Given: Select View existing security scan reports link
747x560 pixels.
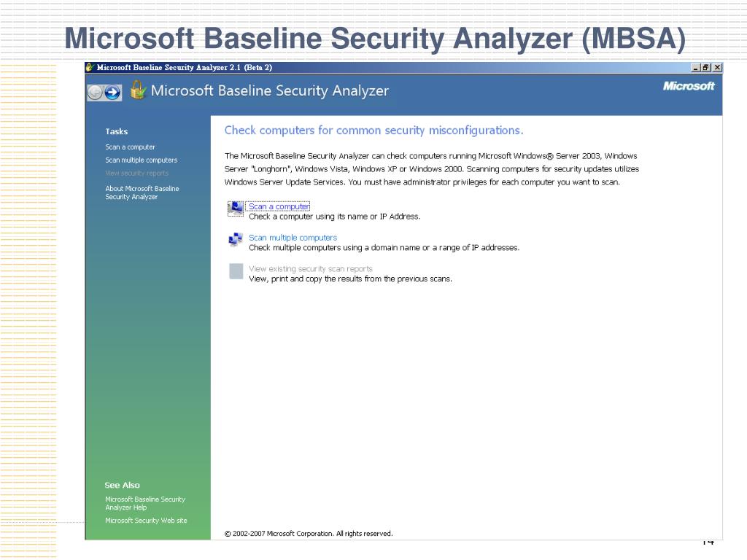Looking at the screenshot, I should [311, 268].
